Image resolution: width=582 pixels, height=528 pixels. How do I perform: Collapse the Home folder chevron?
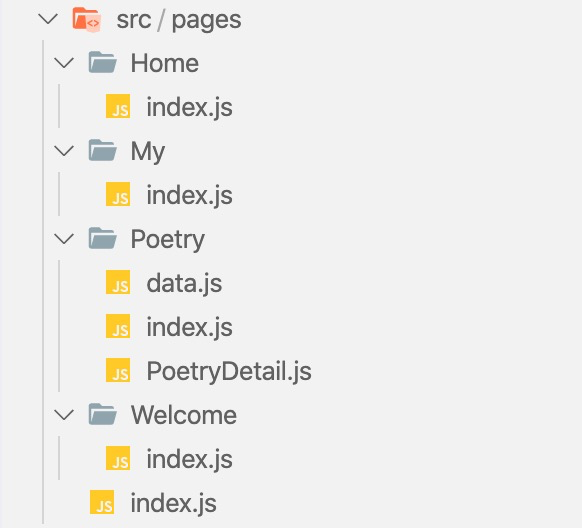64,62
